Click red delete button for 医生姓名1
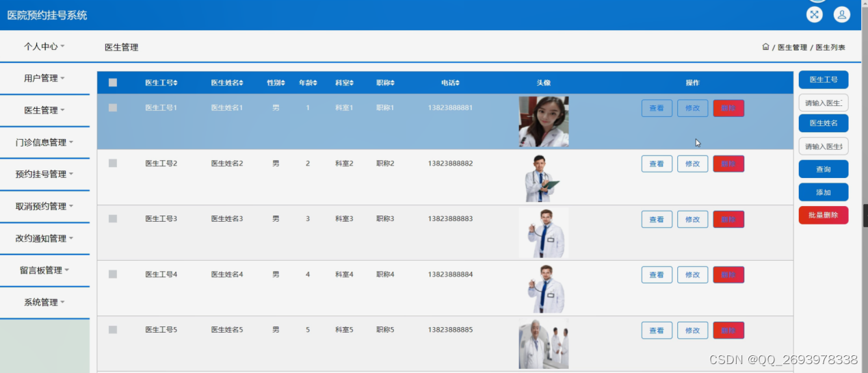This screenshot has height=373, width=868. point(728,108)
